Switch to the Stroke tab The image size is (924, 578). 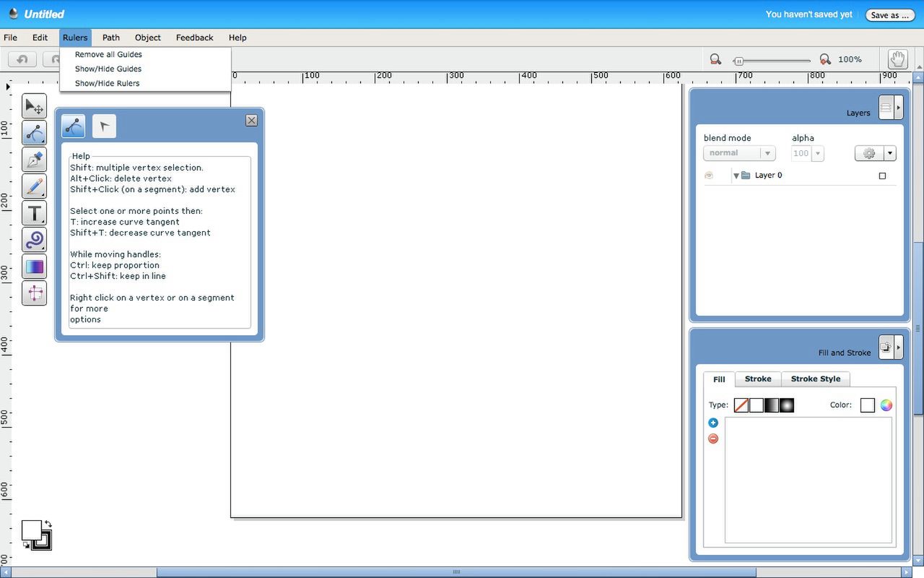[x=758, y=379]
